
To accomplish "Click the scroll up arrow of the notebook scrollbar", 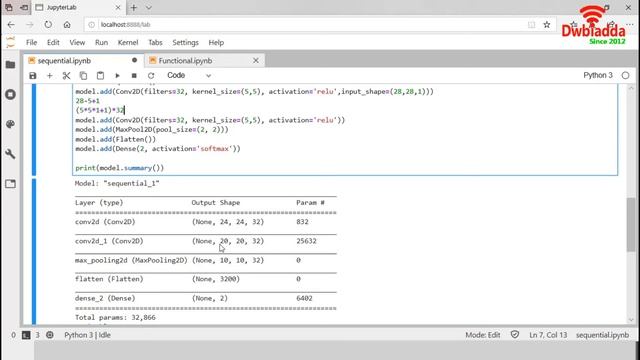I will click(x=631, y=88).
